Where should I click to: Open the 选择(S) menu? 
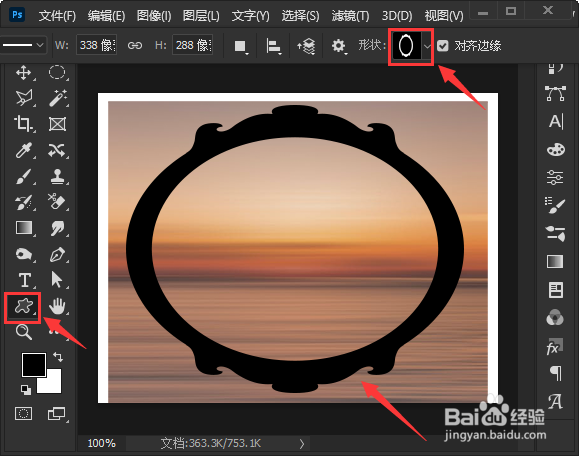coord(300,16)
